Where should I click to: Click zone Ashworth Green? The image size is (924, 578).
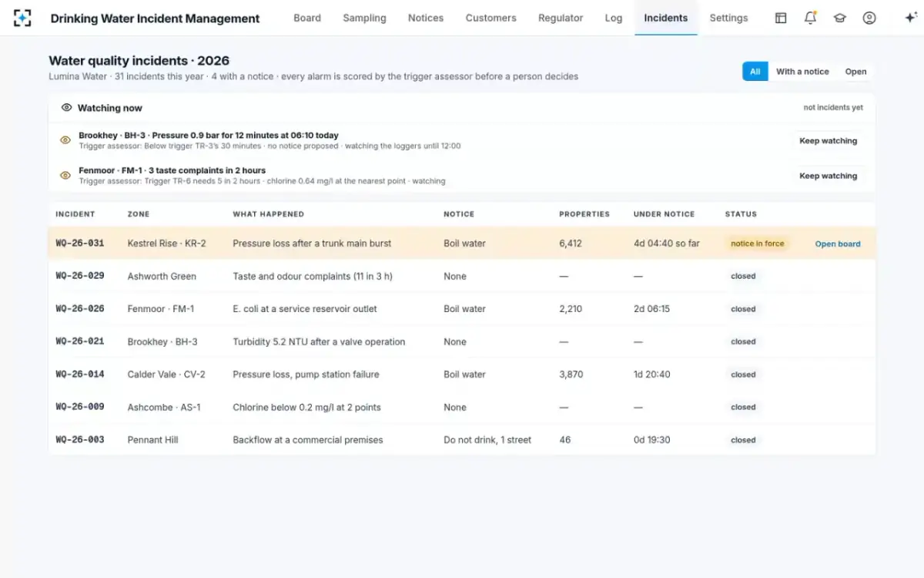click(x=162, y=276)
